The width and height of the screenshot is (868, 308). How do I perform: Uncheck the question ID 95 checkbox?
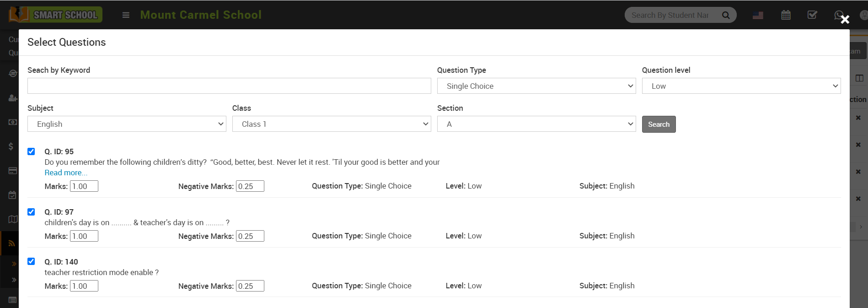tap(31, 151)
